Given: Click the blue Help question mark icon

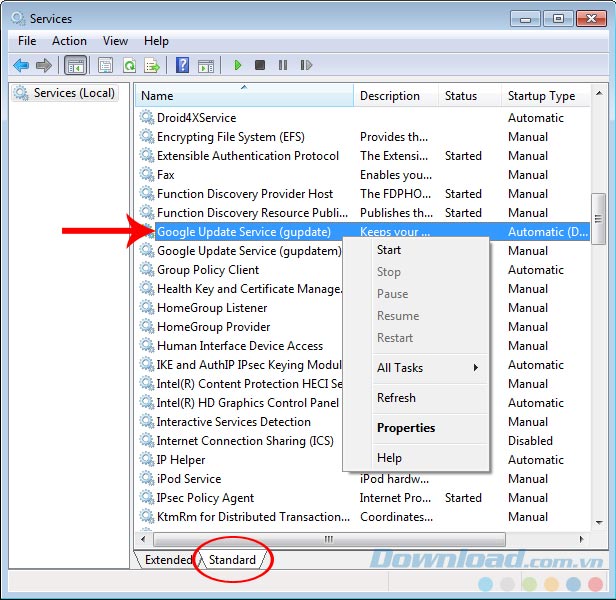Looking at the screenshot, I should 182,65.
